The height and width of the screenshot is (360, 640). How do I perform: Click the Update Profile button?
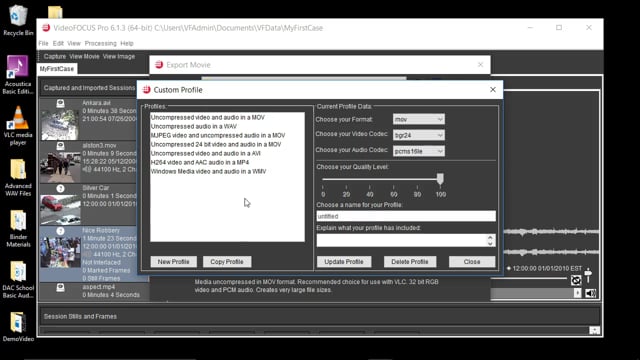click(x=344, y=262)
